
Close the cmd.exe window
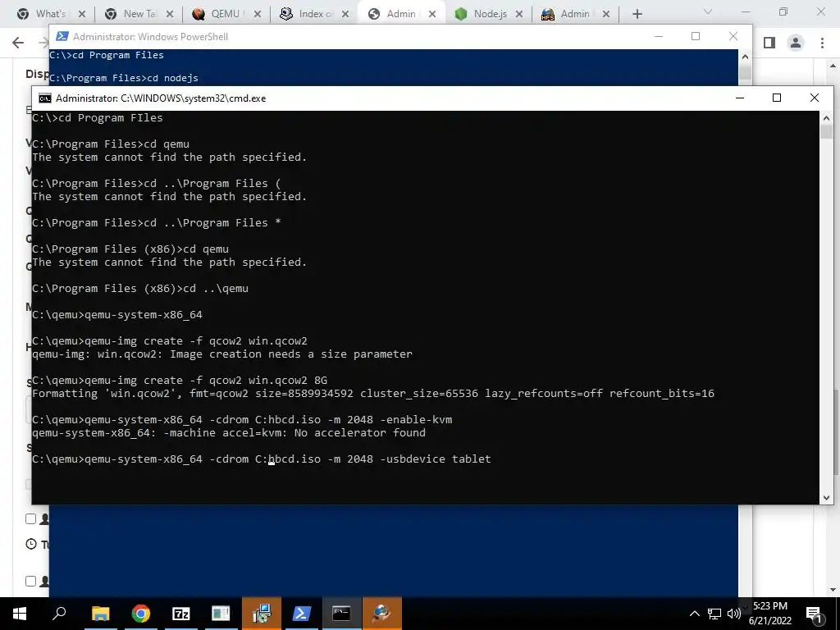815,98
